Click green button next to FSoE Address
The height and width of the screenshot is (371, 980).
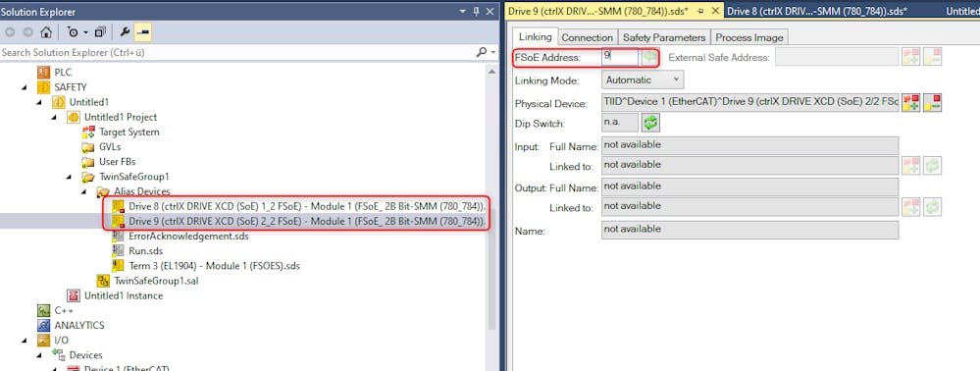(x=650, y=58)
